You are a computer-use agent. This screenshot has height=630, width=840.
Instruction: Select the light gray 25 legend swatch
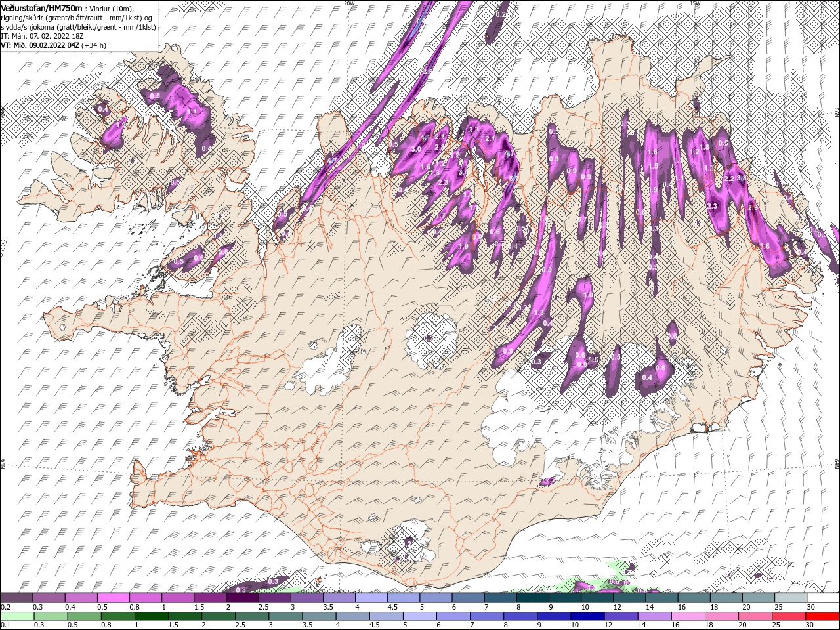coord(791,598)
